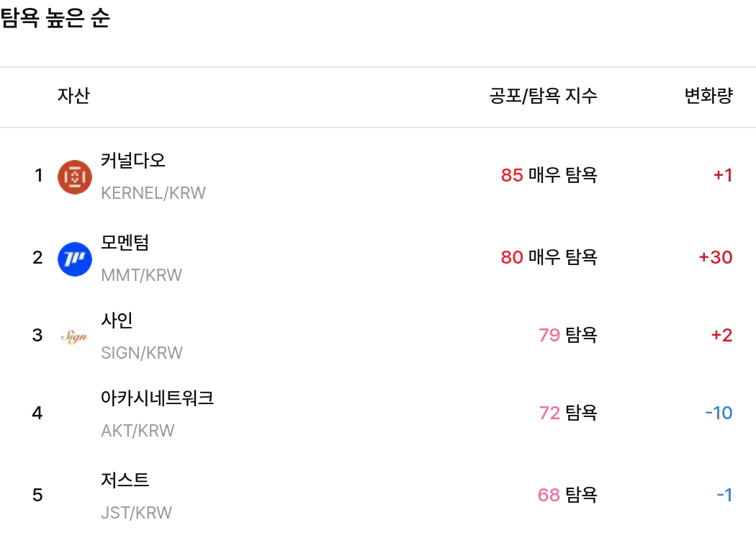Select the Sign signature-style logo
Image resolution: width=756 pixels, height=546 pixels.
tap(74, 336)
